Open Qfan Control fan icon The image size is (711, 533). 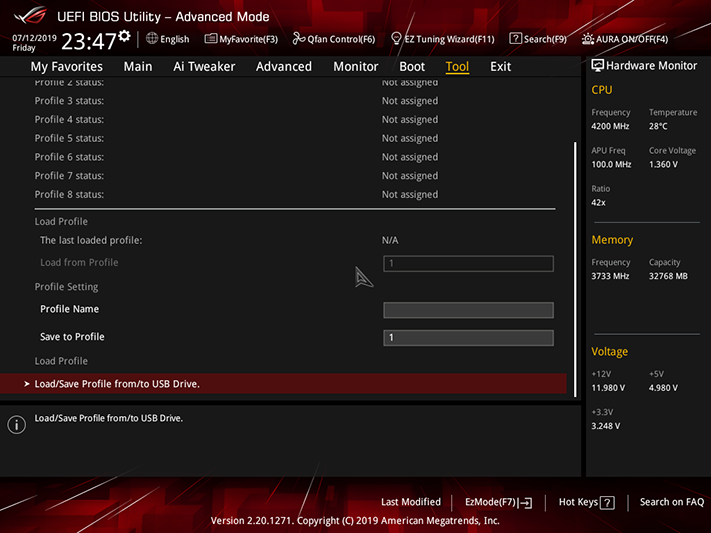298,39
